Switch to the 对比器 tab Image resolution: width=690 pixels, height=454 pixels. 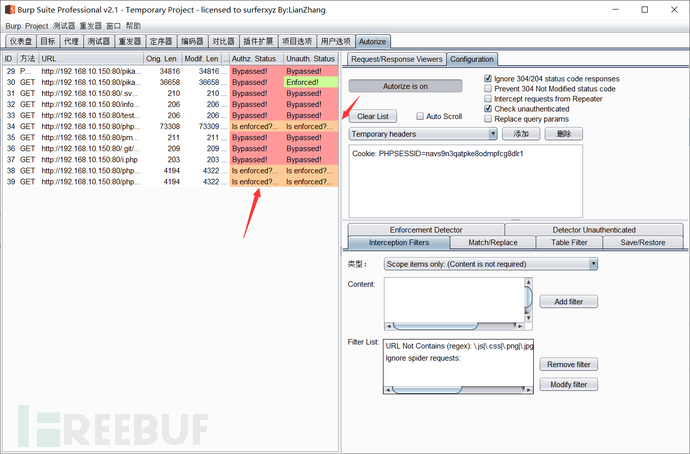(x=224, y=41)
